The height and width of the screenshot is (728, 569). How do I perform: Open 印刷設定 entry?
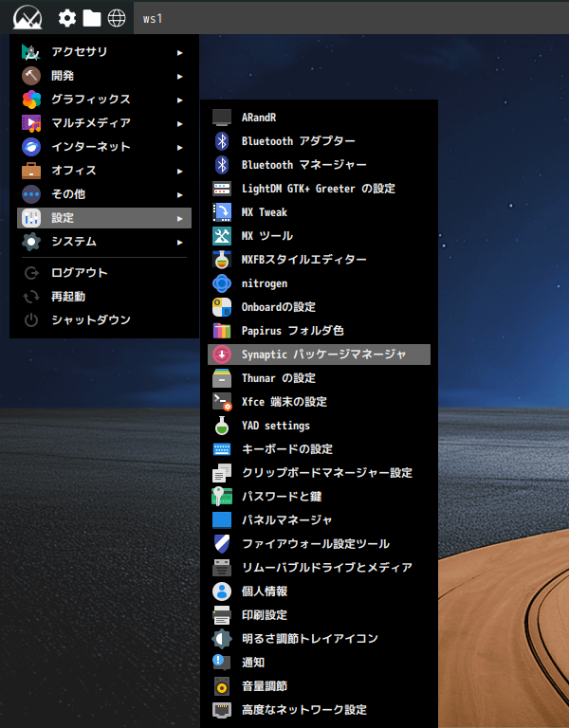click(x=319, y=614)
